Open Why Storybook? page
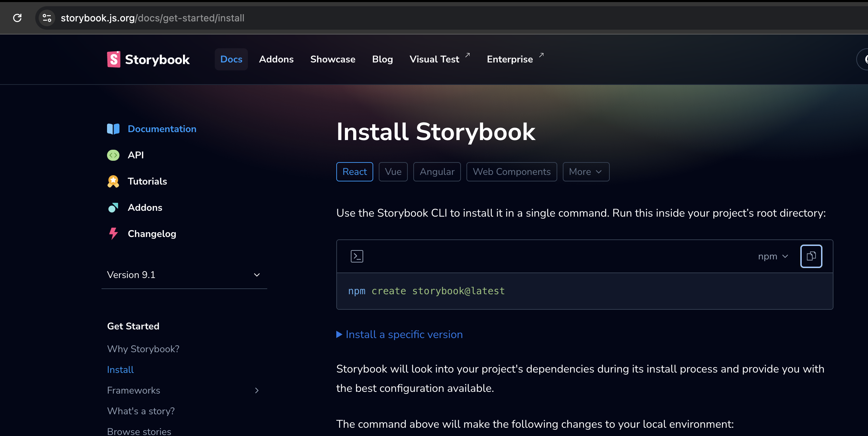Image resolution: width=868 pixels, height=436 pixels. (x=143, y=349)
